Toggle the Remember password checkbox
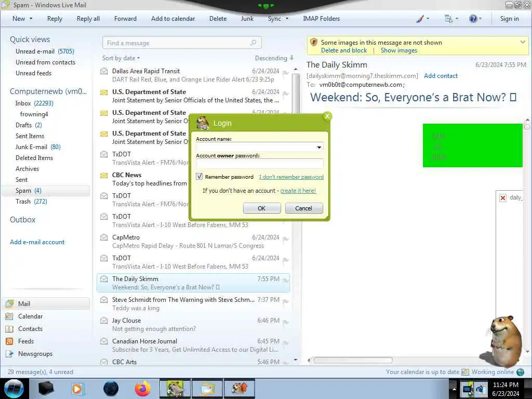 pyautogui.click(x=199, y=177)
